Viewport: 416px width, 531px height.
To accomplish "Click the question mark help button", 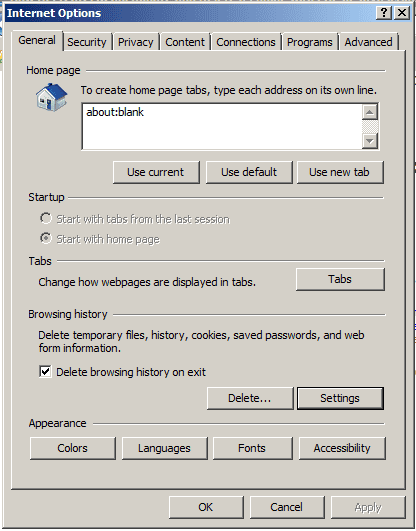I will point(384,13).
